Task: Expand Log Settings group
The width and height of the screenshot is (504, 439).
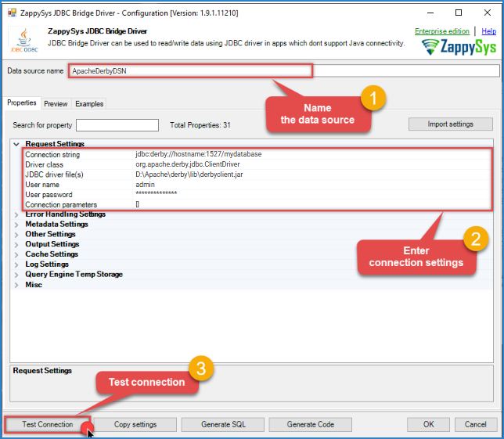Action: [16, 264]
